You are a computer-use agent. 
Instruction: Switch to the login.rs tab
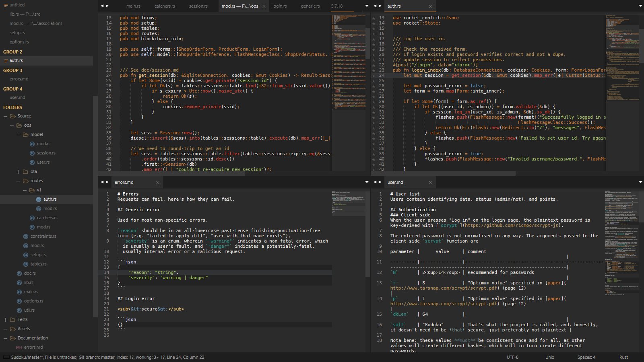279,6
